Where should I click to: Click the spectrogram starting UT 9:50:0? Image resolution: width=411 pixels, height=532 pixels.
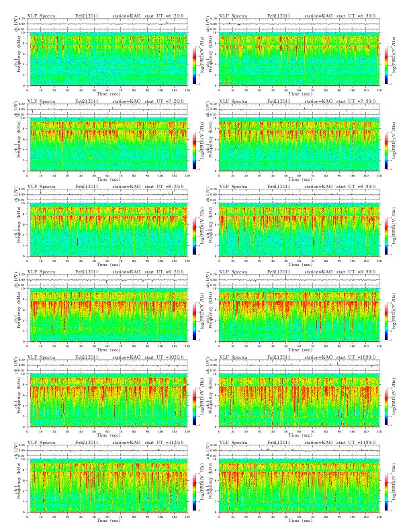(299, 315)
